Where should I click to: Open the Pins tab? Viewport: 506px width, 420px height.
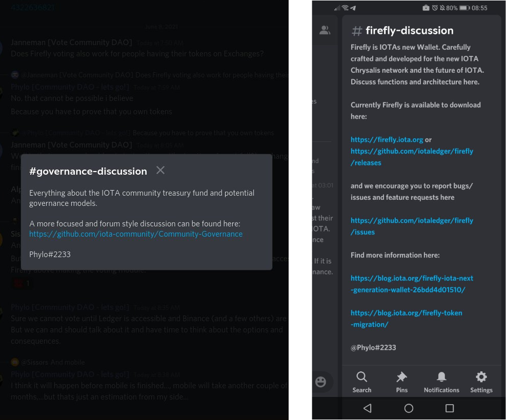point(401,382)
